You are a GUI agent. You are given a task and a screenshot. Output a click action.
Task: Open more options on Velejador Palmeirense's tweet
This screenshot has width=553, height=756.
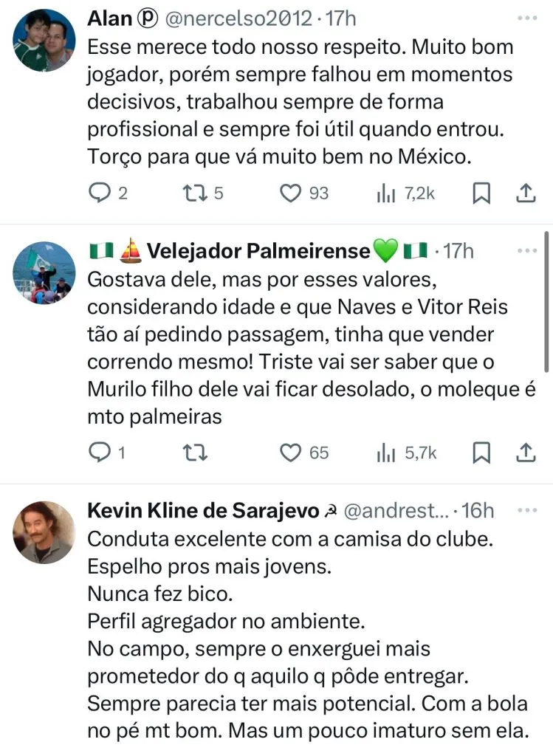(527, 251)
